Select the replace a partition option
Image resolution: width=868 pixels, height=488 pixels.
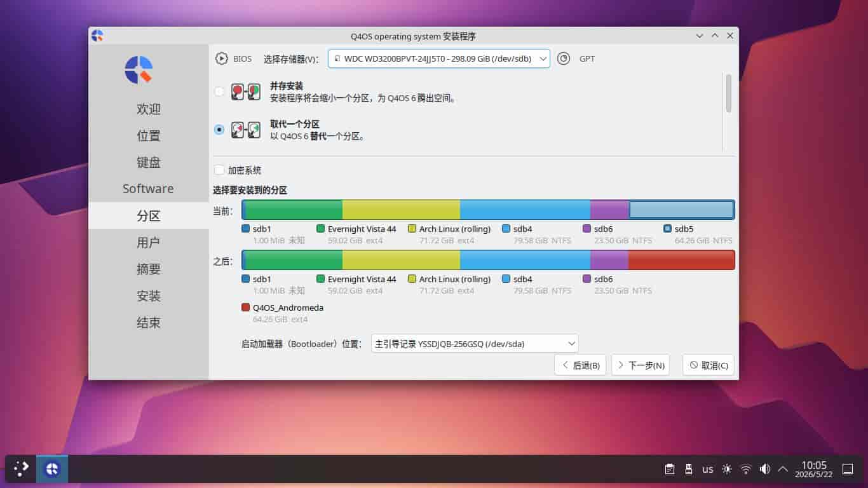219,130
